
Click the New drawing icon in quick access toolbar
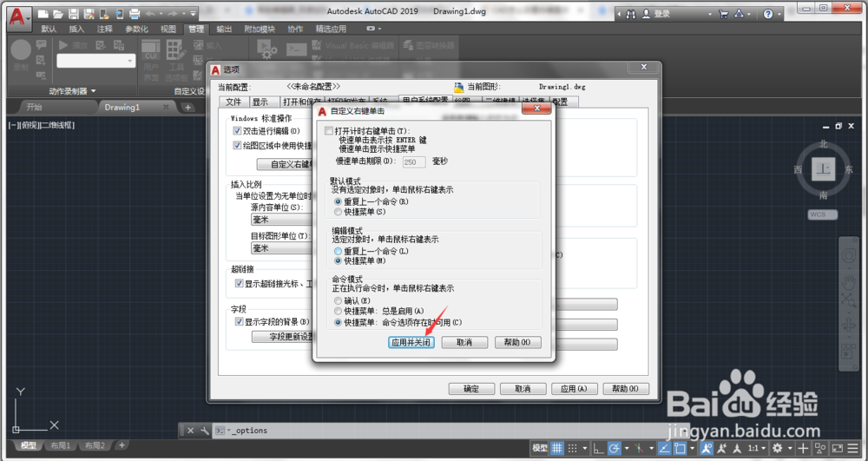click(x=43, y=15)
